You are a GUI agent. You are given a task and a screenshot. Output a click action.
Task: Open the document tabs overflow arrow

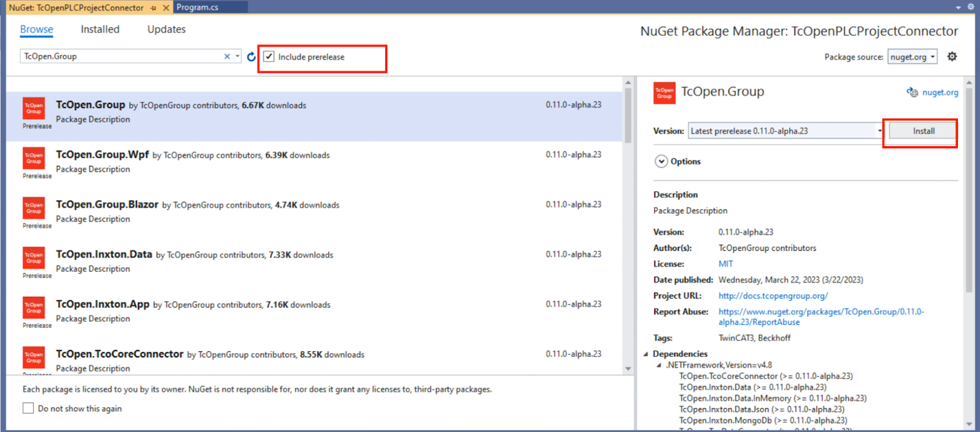pyautogui.click(x=959, y=7)
